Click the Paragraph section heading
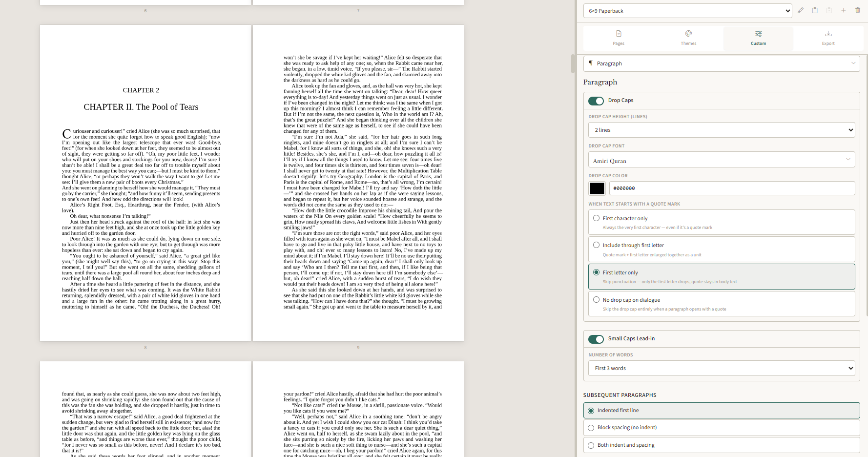This screenshot has width=868, height=457. [600, 82]
